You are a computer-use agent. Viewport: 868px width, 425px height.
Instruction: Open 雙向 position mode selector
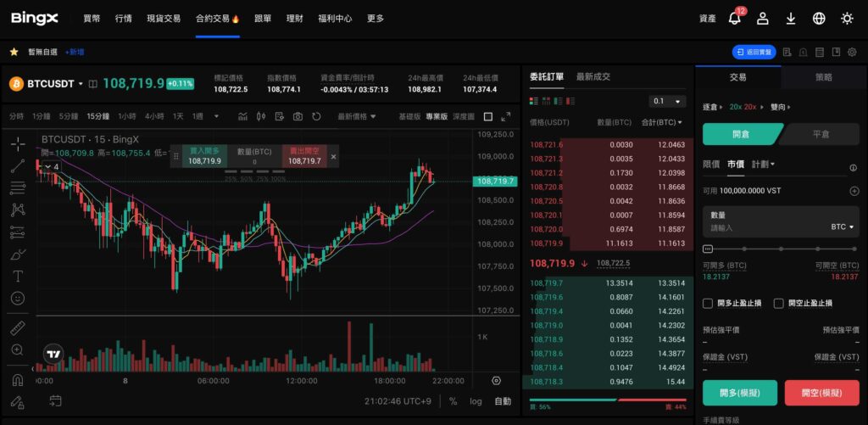781,107
